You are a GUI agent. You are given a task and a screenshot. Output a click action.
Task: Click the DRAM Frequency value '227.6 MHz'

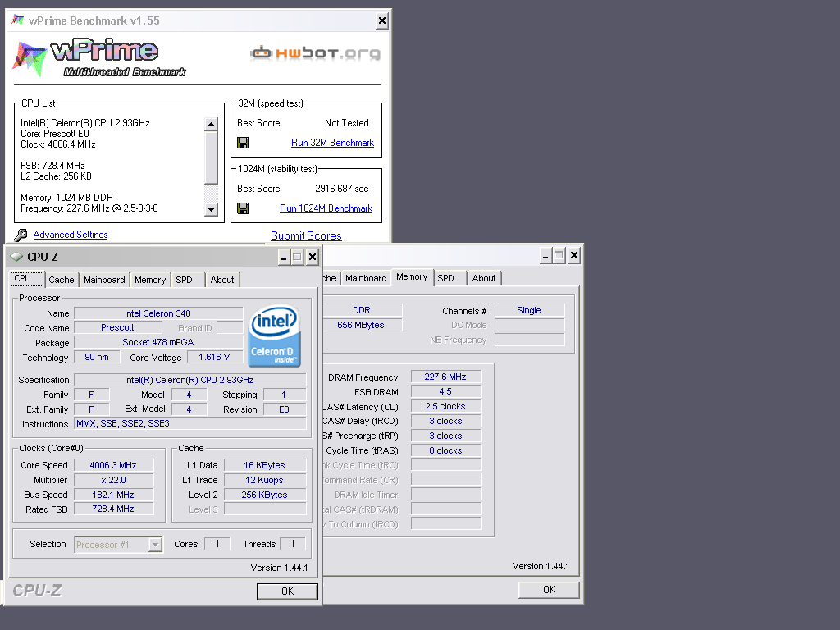click(x=445, y=377)
